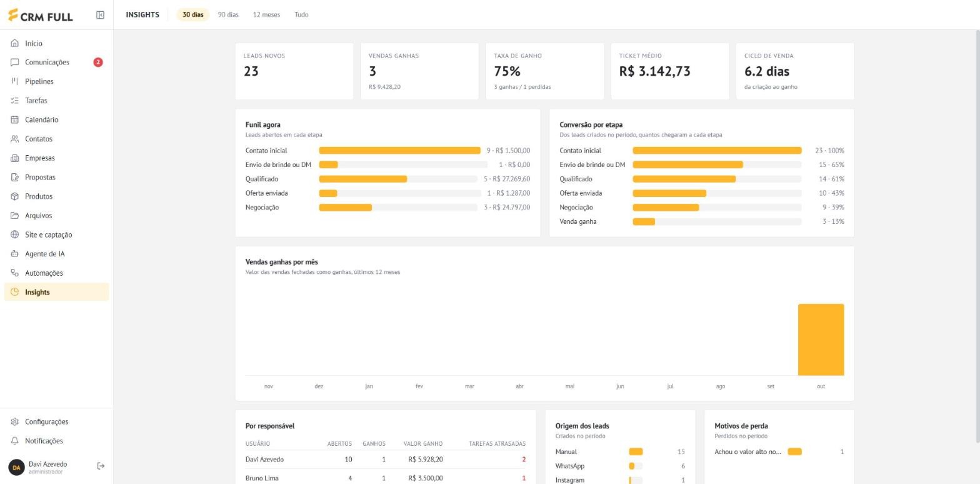Click the WhatsApp row in Origem dos leads
This screenshot has height=484, width=980.
pyautogui.click(x=620, y=466)
